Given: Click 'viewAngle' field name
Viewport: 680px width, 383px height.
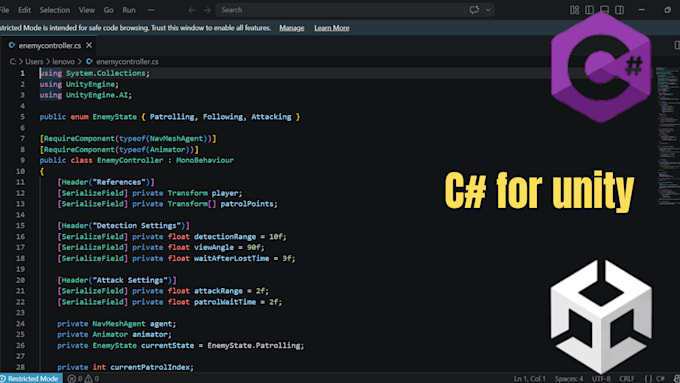Looking at the screenshot, I should pyautogui.click(x=214, y=247).
